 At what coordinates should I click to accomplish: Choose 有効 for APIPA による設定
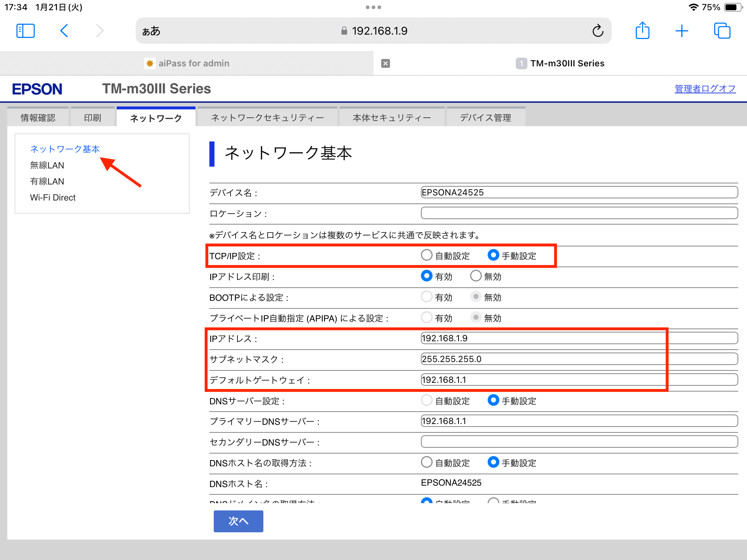pyautogui.click(x=427, y=318)
